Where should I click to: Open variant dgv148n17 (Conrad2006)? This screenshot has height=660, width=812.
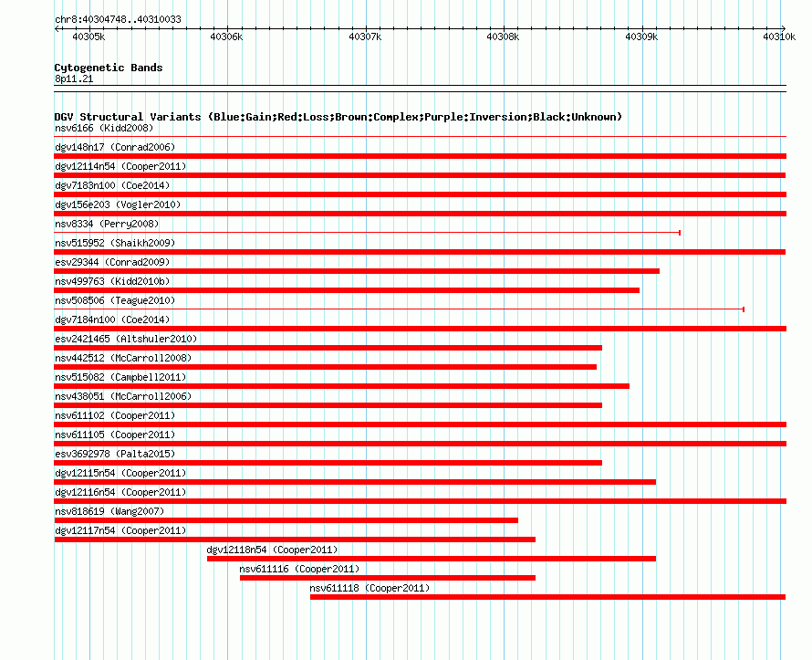(115, 147)
